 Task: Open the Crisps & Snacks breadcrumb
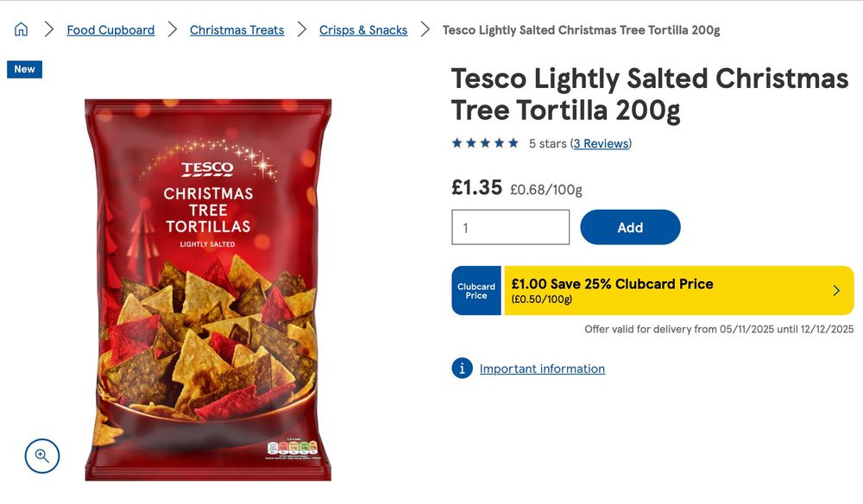coord(363,29)
